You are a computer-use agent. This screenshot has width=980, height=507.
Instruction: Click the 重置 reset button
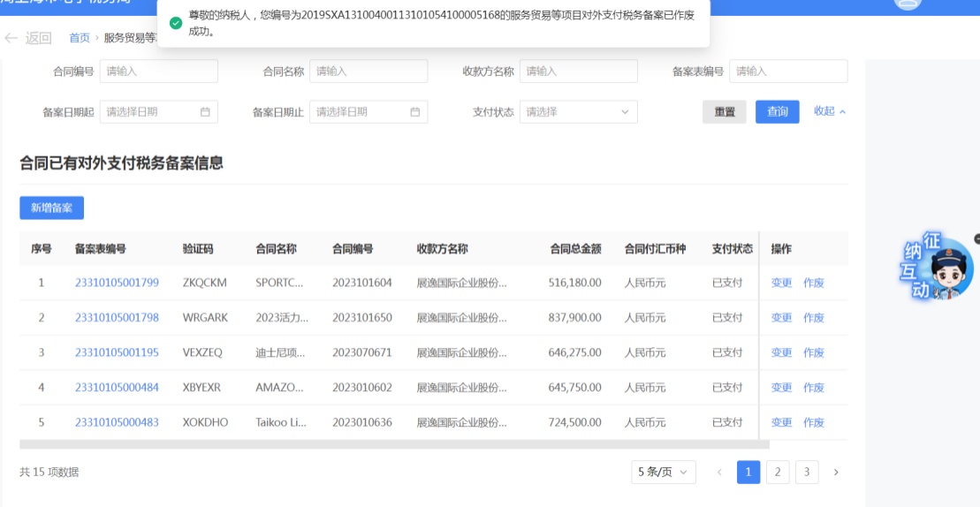point(725,112)
